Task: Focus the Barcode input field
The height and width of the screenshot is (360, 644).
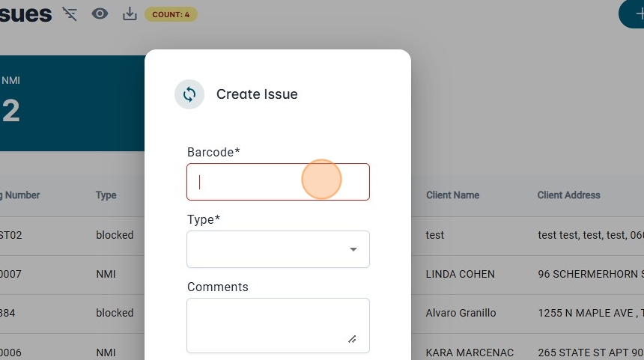Action: (278, 182)
